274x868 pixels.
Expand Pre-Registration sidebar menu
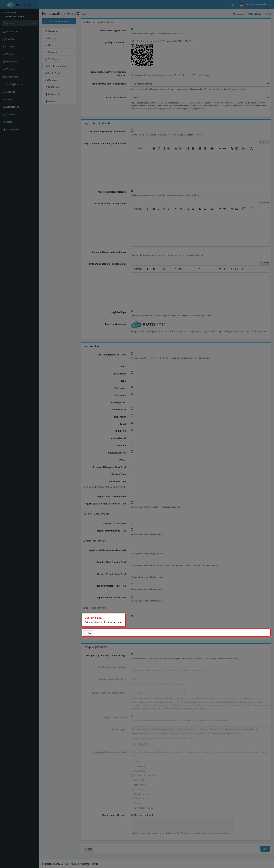(x=20, y=84)
